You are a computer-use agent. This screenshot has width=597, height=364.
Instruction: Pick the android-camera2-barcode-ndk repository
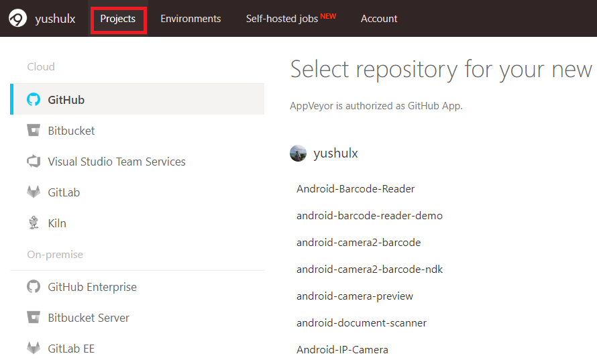[x=370, y=269]
